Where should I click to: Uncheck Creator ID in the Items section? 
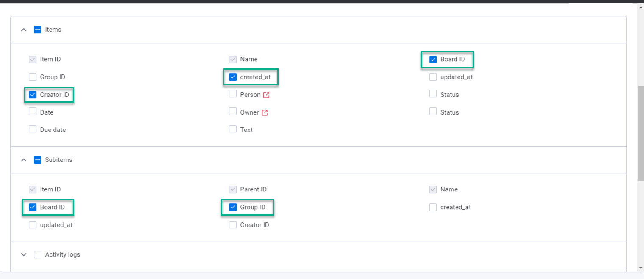33,95
